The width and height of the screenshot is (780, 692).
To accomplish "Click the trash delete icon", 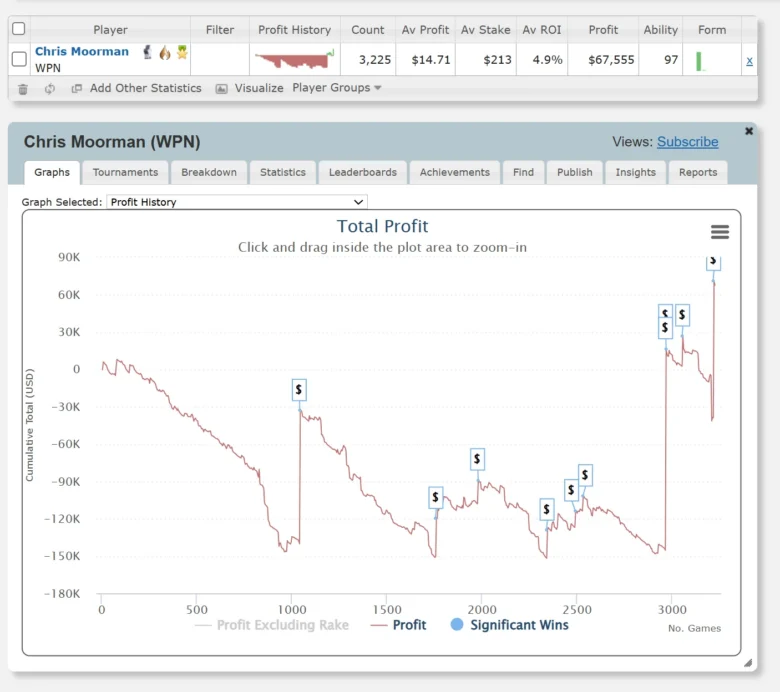I will (x=23, y=88).
